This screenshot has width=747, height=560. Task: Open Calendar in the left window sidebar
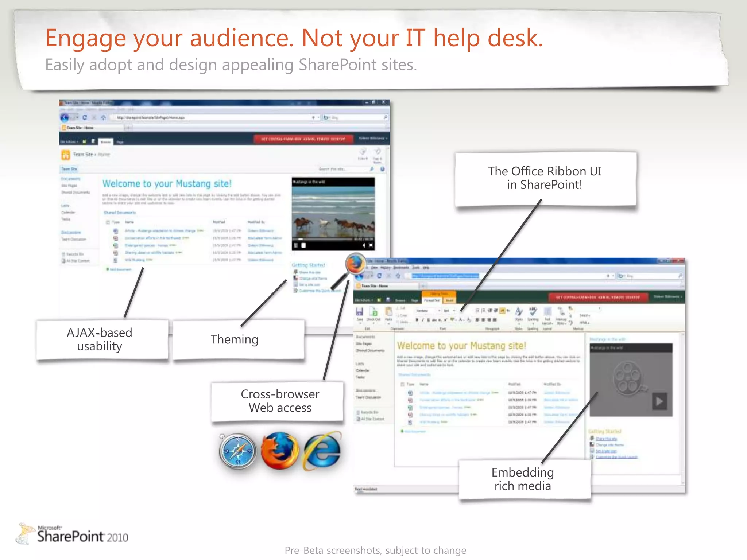[x=68, y=212]
